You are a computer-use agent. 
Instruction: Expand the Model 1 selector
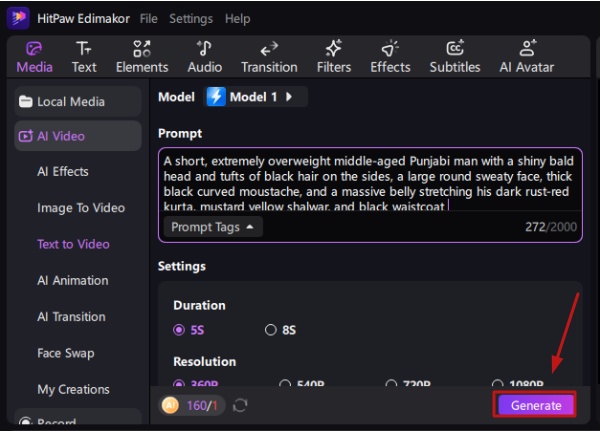coord(255,97)
